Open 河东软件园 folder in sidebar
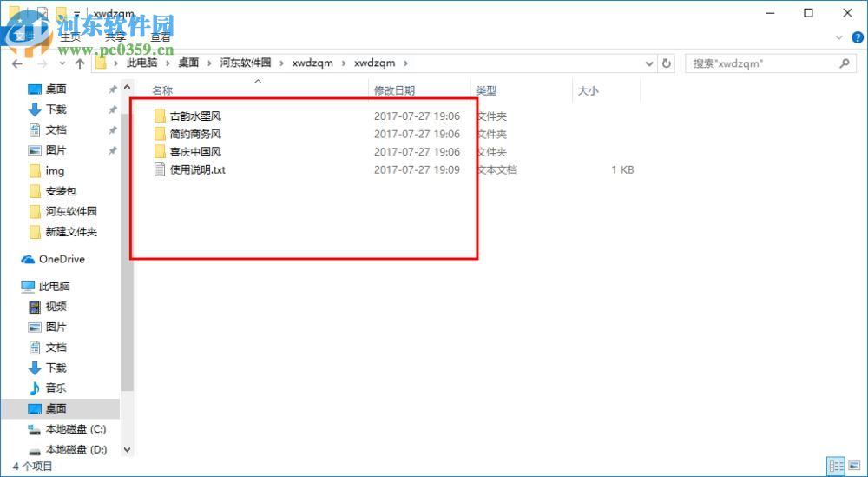868x477 pixels. click(x=71, y=211)
